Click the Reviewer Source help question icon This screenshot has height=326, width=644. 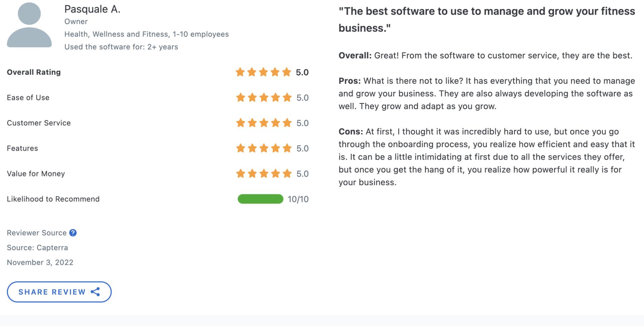pos(73,233)
